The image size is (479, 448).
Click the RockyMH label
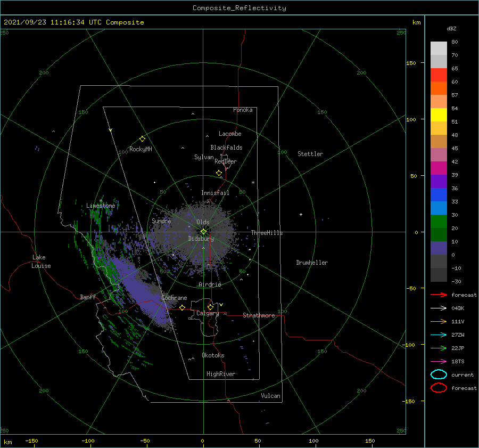[x=141, y=149]
